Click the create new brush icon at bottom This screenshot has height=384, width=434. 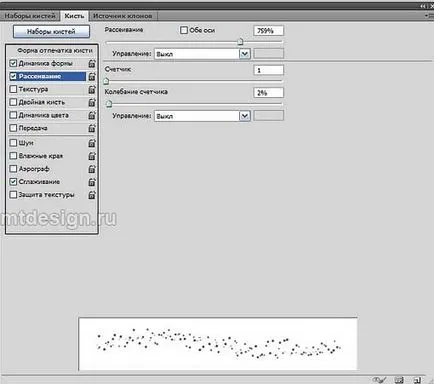[x=417, y=380]
